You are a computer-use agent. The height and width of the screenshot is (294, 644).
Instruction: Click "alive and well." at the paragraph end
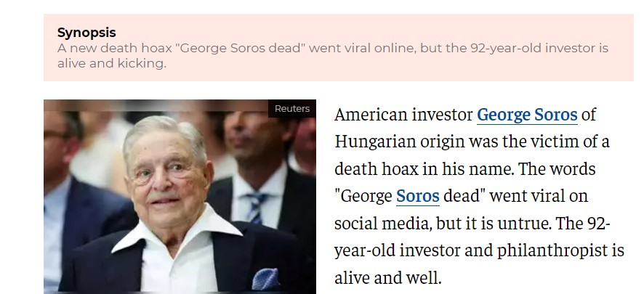pyautogui.click(x=387, y=277)
